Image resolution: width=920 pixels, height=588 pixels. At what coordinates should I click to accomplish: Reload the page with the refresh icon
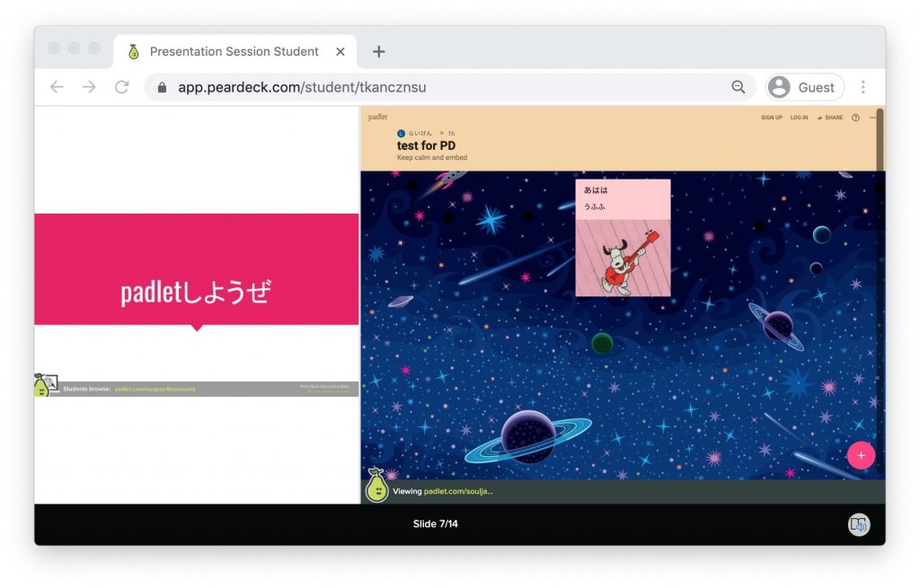(122, 87)
